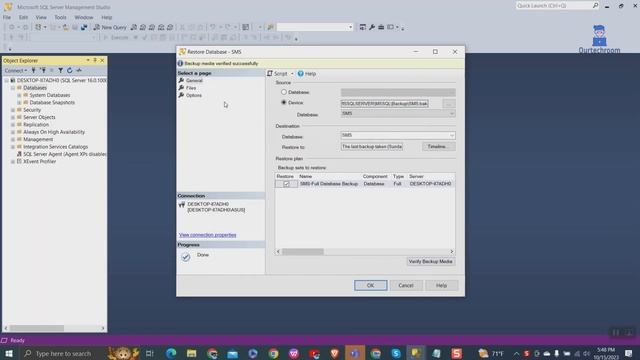640x360 pixels.
Task: Select the Database Snapshots tree item
Action: (52, 102)
